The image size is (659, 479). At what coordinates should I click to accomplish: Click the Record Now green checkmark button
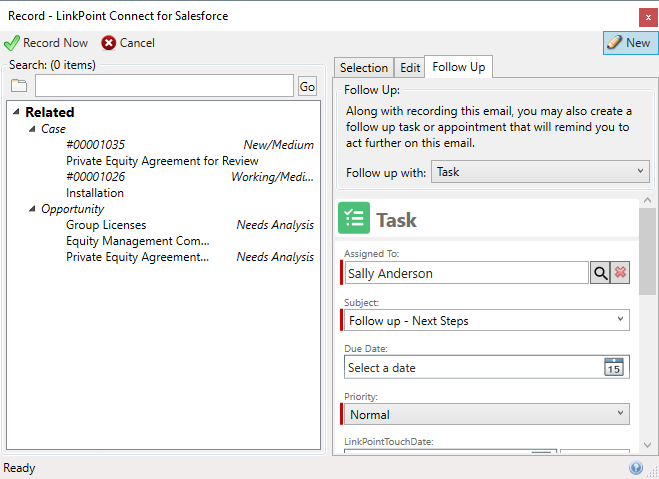point(46,43)
